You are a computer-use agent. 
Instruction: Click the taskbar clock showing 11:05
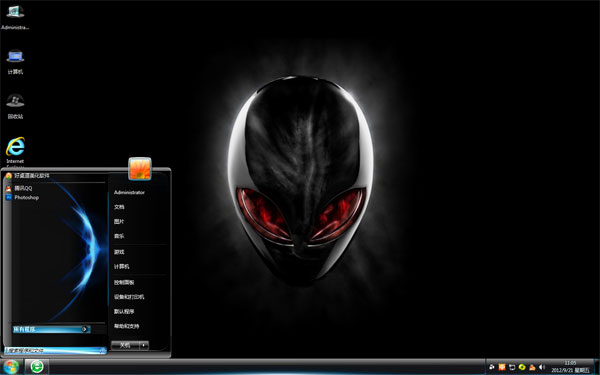click(x=570, y=367)
